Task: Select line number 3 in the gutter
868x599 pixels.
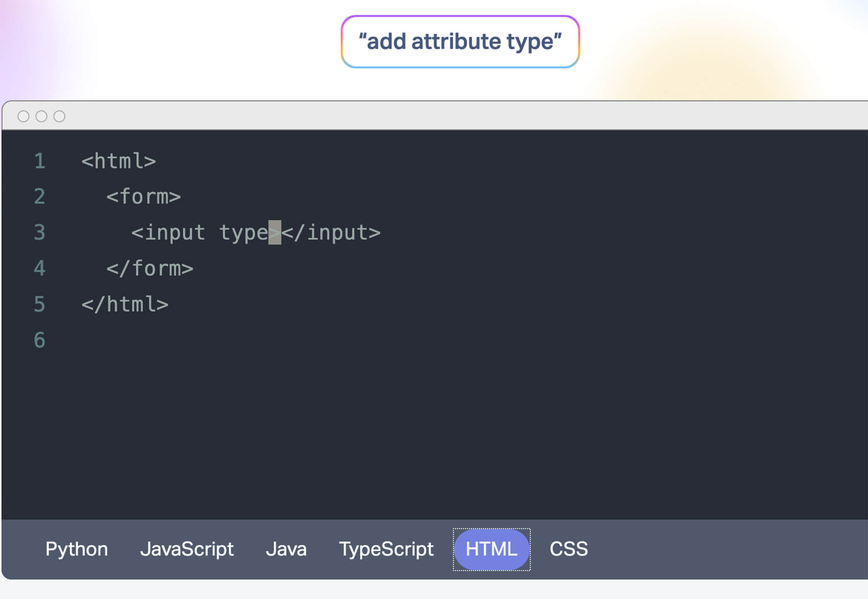Action: pyautogui.click(x=40, y=233)
